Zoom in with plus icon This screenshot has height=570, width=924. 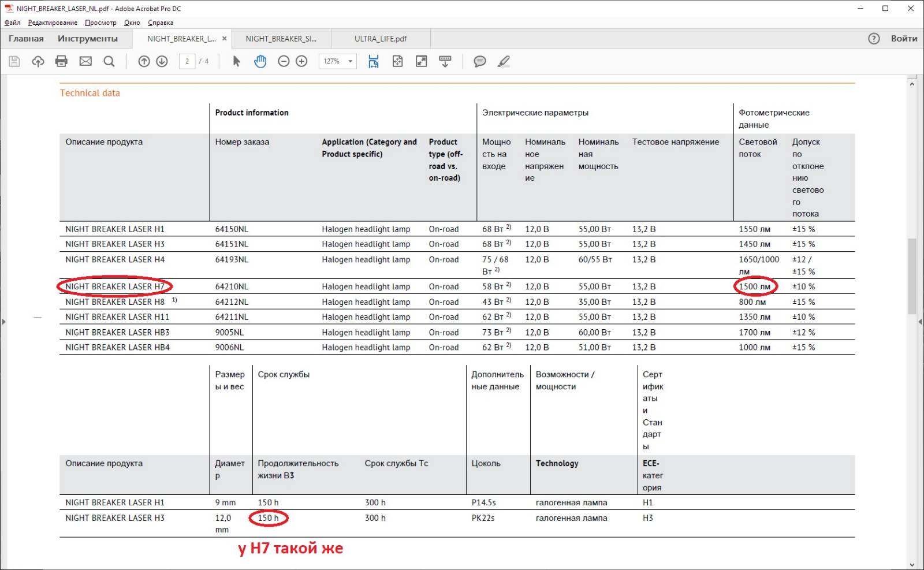pos(301,61)
